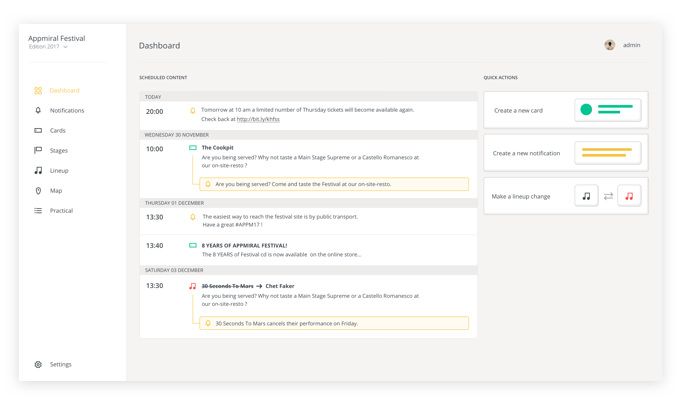680x405 pixels.
Task: Click the Practical list icon
Action: tap(38, 211)
